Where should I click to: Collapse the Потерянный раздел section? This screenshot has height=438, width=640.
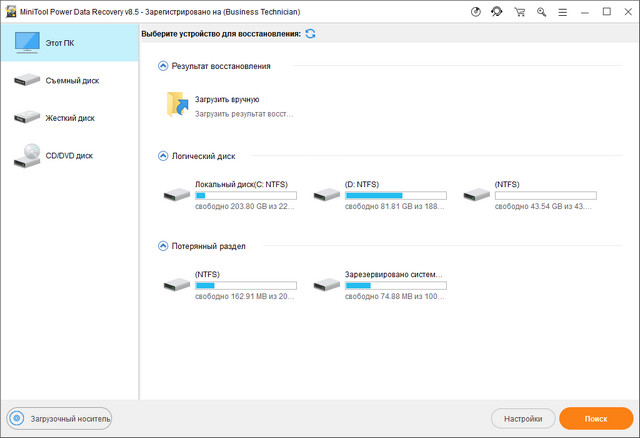pos(164,246)
